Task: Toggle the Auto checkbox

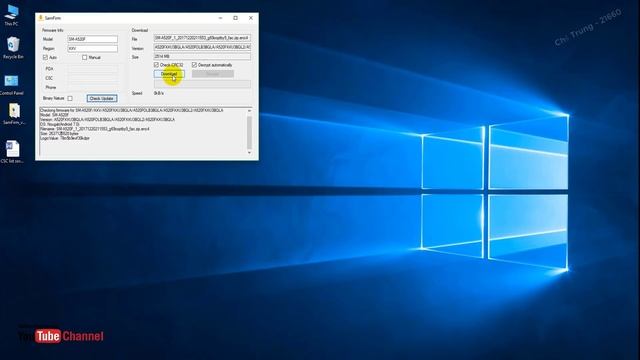Action: [45, 58]
